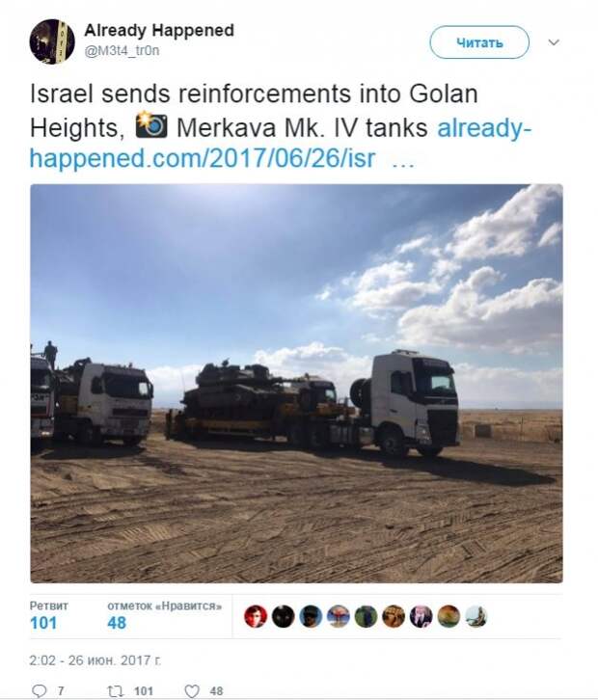Click the retweet arrows icon
Viewport: 598px width, 700px height.
point(115,691)
